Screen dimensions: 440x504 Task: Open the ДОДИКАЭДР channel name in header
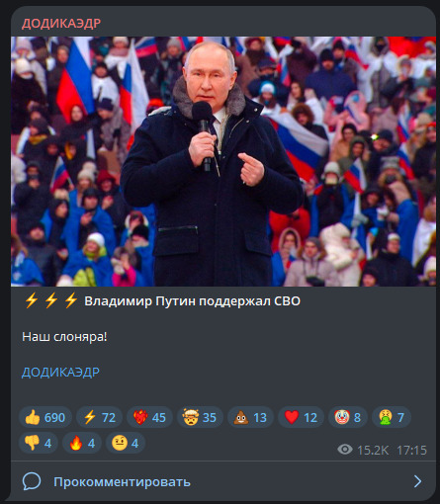pyautogui.click(x=61, y=24)
